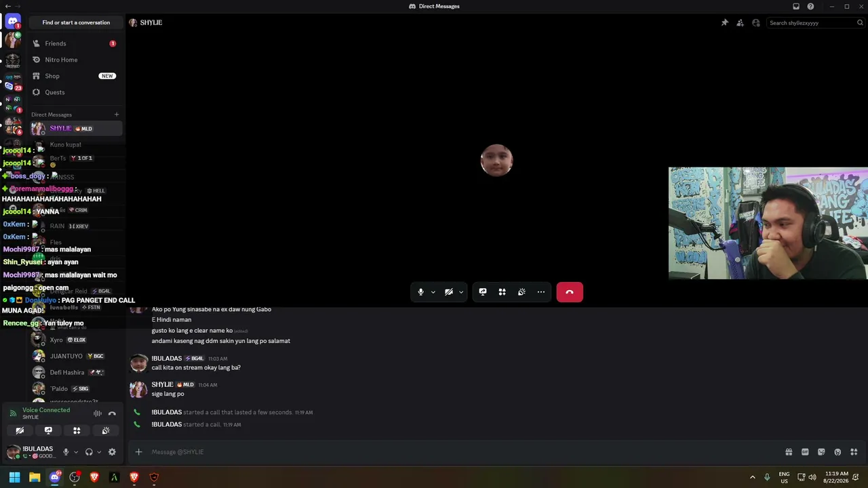Open the Kuno kupal direct message
This screenshot has width=868, height=488.
[76, 144]
